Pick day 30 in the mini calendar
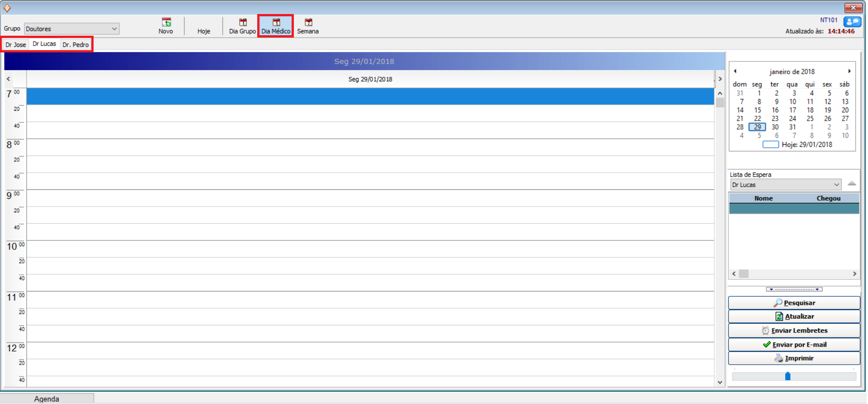Image resolution: width=868 pixels, height=404 pixels. pos(775,127)
